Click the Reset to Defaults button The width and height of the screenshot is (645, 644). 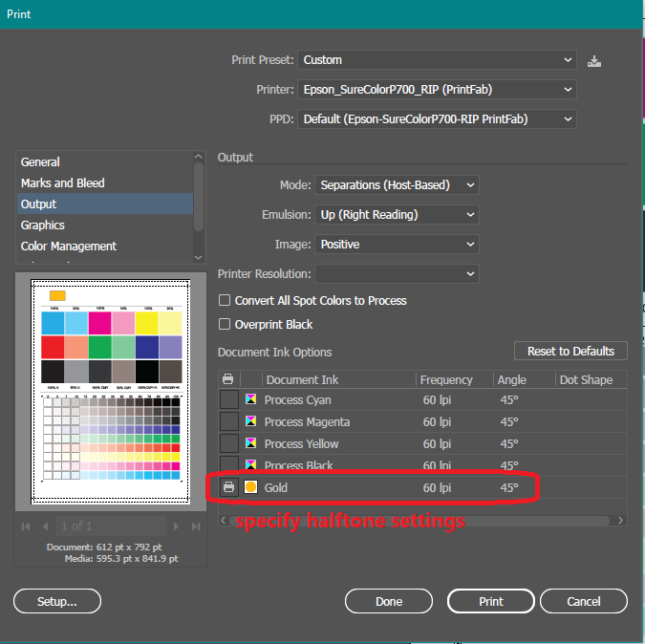(570, 351)
